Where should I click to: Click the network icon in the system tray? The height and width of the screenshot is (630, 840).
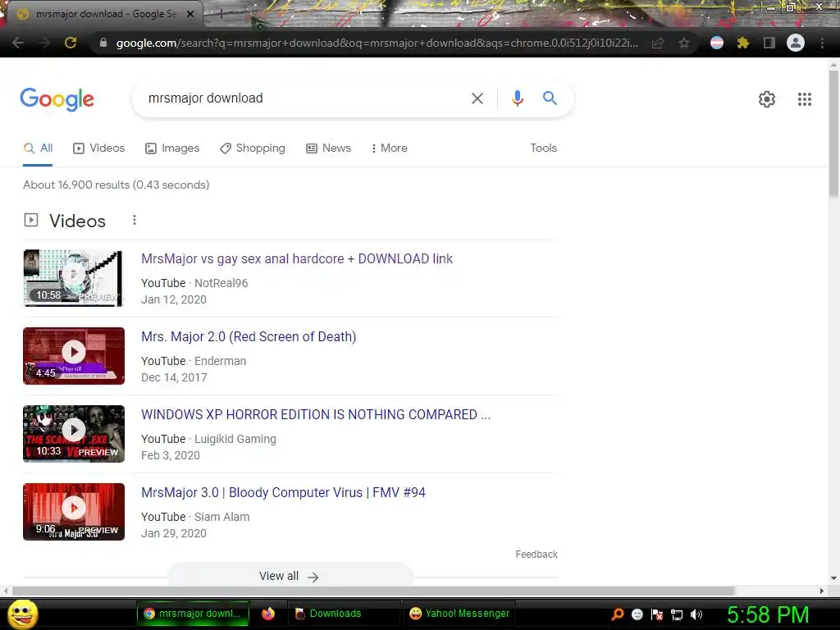(x=677, y=614)
